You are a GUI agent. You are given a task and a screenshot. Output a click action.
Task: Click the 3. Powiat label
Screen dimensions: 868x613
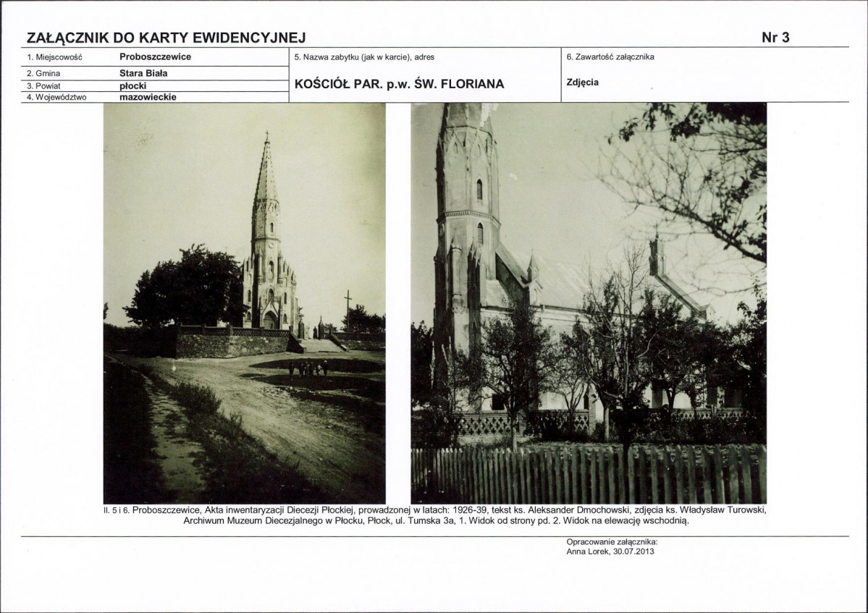click(x=43, y=86)
